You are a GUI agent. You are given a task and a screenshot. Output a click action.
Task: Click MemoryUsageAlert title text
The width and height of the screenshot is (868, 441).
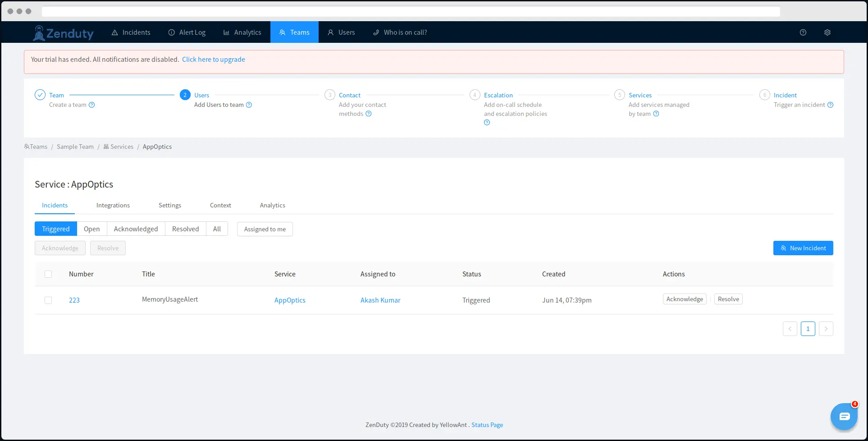170,299
